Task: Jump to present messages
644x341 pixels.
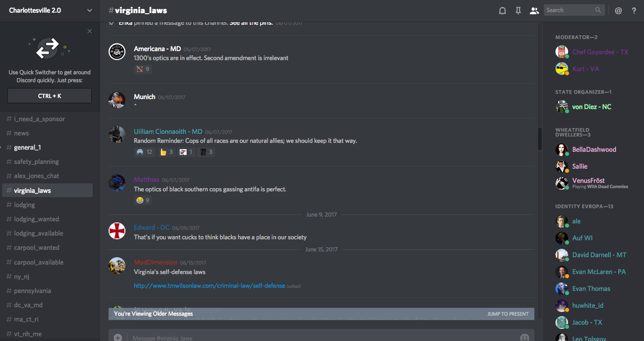Action: [508, 314]
